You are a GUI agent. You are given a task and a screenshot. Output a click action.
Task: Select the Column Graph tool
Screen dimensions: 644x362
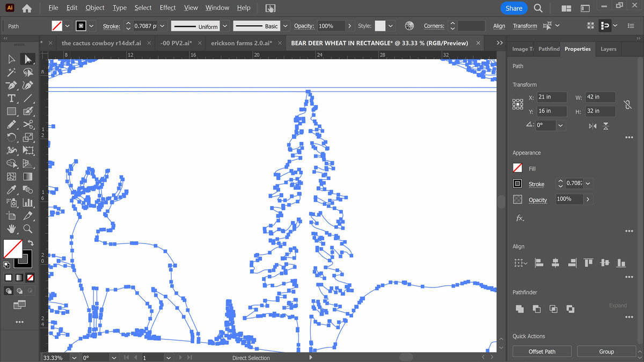point(28,203)
